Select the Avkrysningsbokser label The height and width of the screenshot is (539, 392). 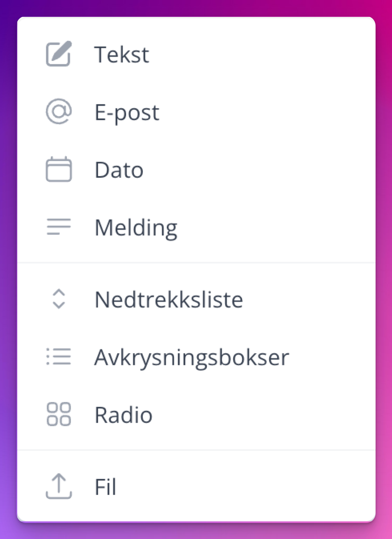click(x=192, y=357)
